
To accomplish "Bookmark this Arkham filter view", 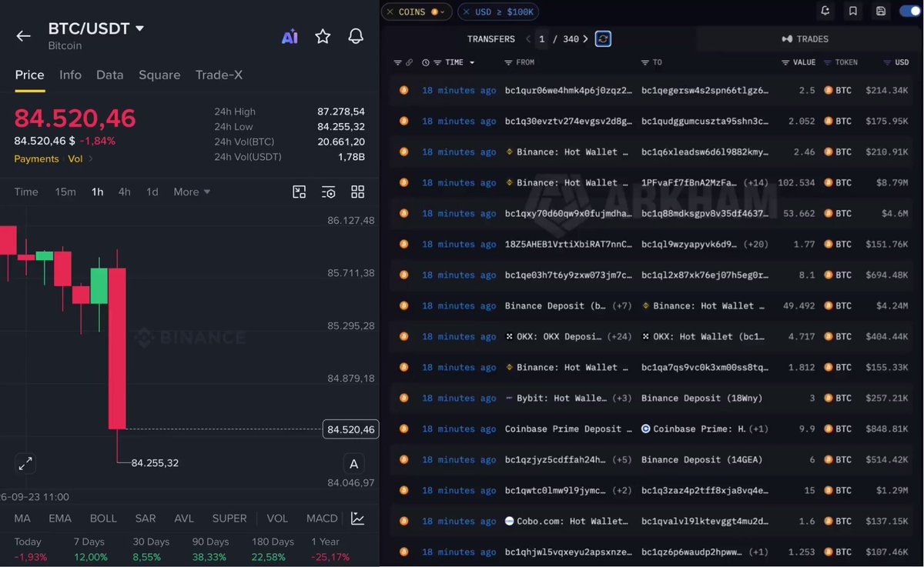I will pos(853,12).
